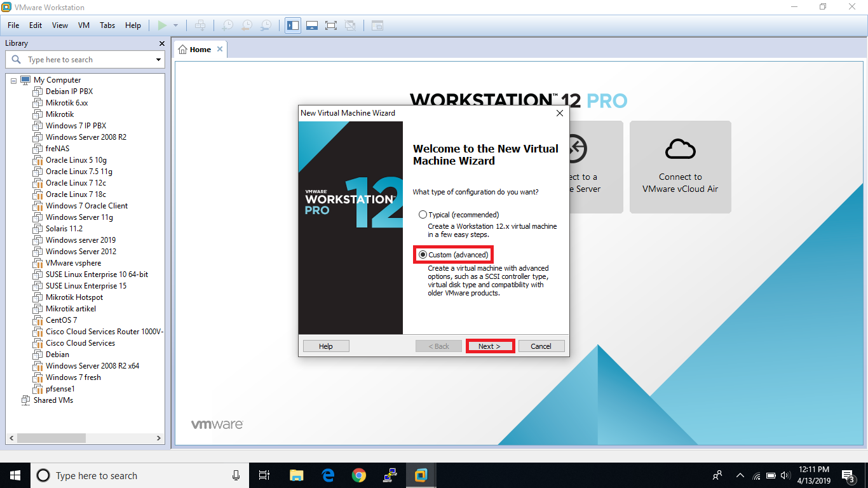Close the New Virtual Machine Wizard dialog
Image resolution: width=868 pixels, height=488 pixels.
(x=560, y=113)
